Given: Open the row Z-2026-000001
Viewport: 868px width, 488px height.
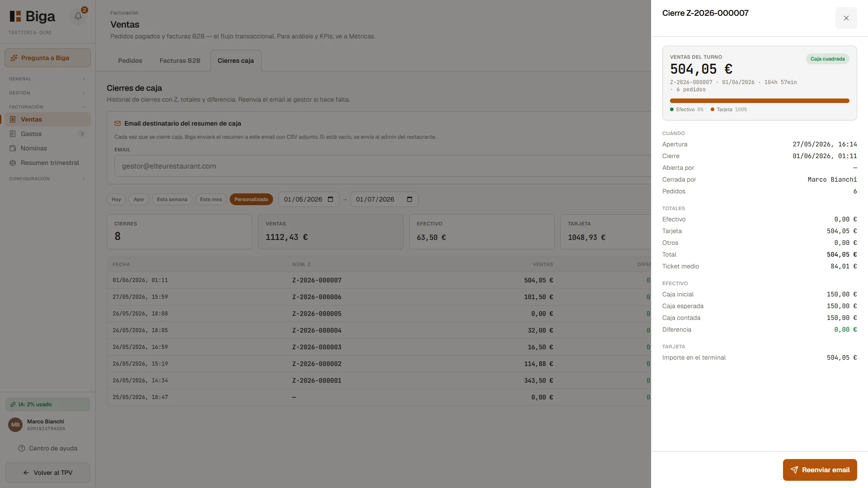Looking at the screenshot, I should coord(379,380).
